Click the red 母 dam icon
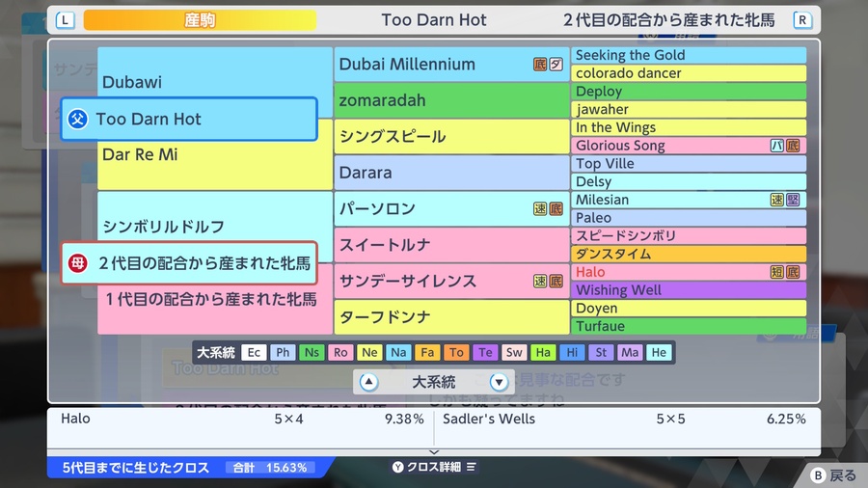Screen dimensions: 868x488 [x=77, y=263]
